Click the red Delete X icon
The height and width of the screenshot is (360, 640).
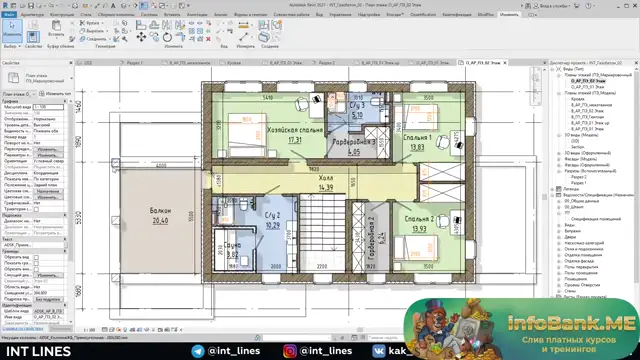(x=208, y=39)
